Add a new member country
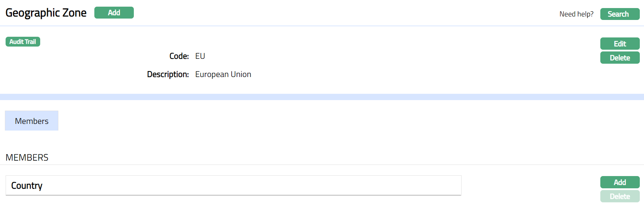The height and width of the screenshot is (203, 644). 620,182
